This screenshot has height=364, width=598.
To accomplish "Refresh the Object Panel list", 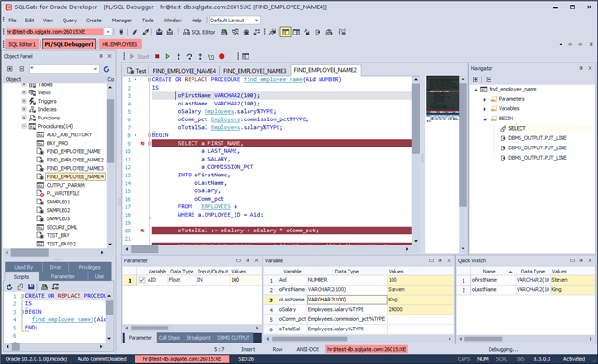I will [x=107, y=69].
